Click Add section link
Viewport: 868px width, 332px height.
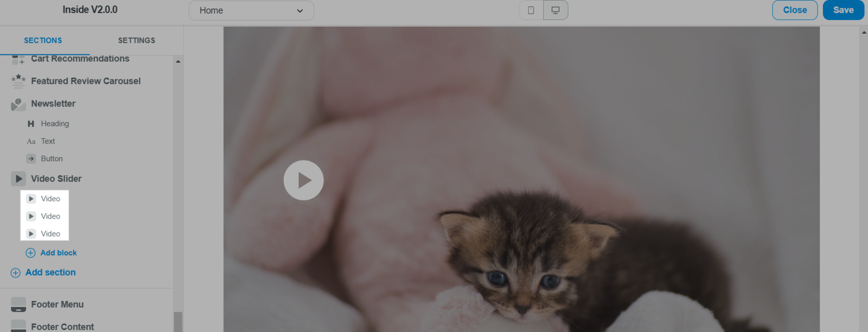coord(50,272)
